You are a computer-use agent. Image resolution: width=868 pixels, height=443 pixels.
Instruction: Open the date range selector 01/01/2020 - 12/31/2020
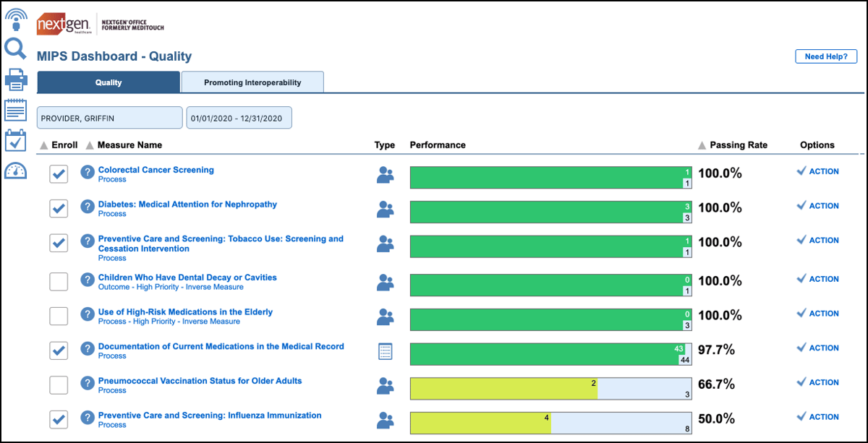pyautogui.click(x=239, y=117)
